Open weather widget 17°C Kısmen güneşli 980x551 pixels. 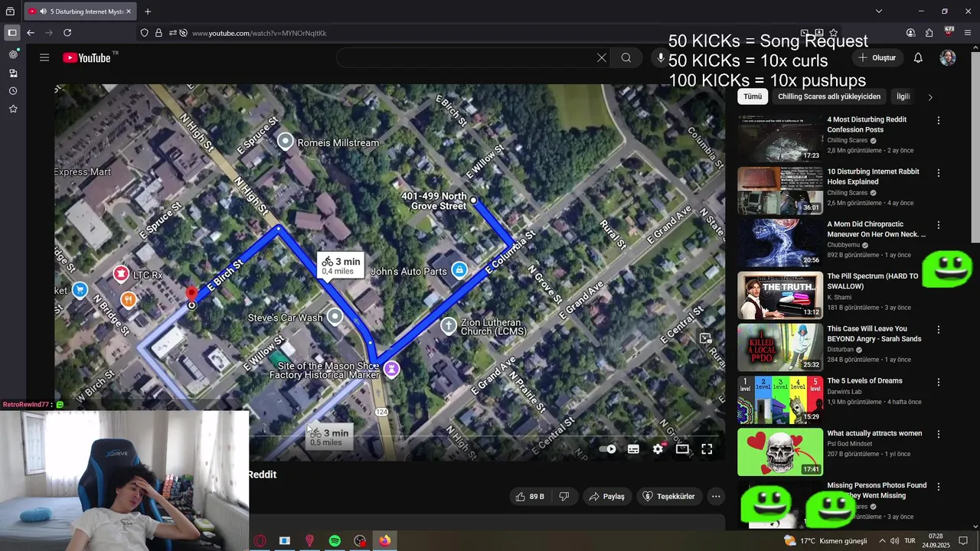point(825,541)
